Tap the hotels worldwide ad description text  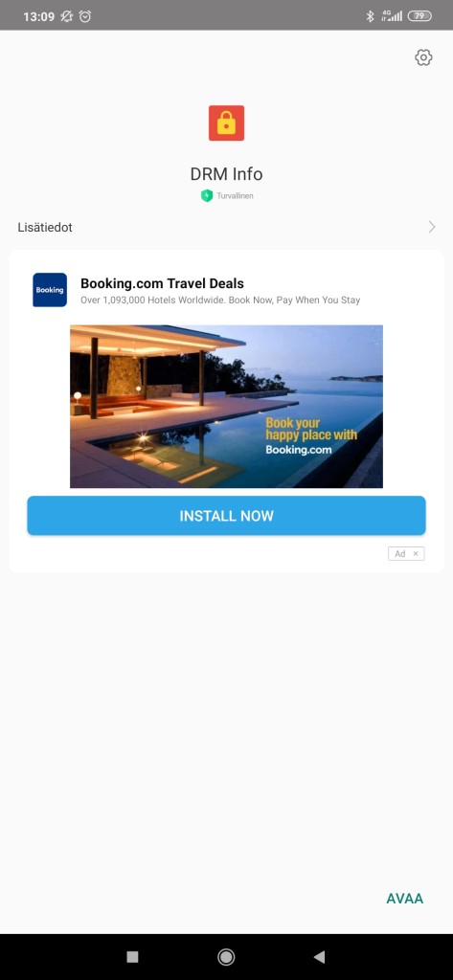220,300
